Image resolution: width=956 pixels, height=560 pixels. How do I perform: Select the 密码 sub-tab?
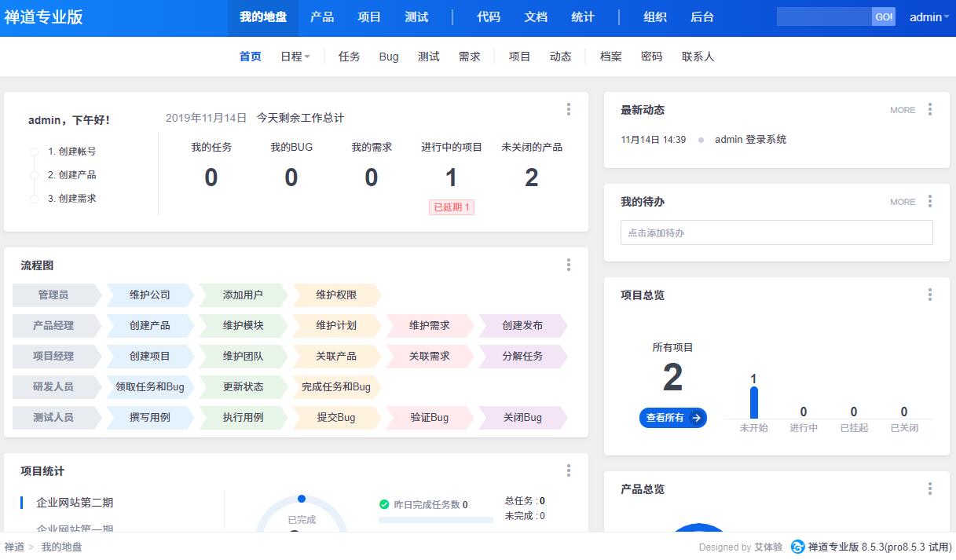coord(652,57)
